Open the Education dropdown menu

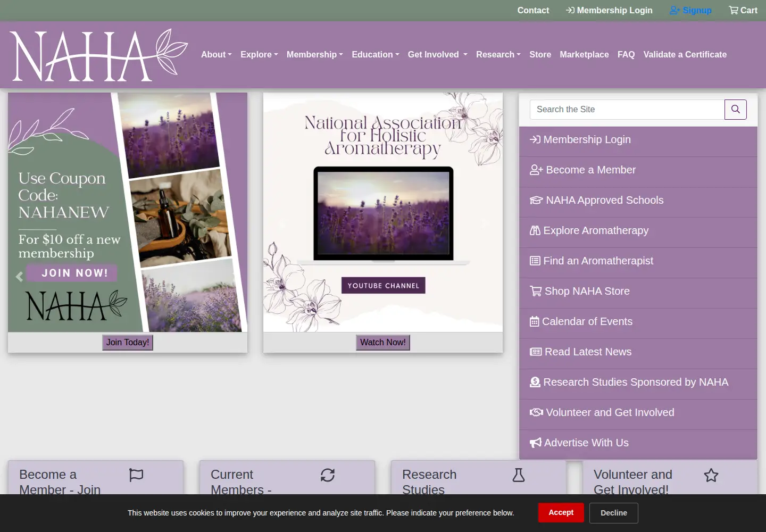click(376, 55)
